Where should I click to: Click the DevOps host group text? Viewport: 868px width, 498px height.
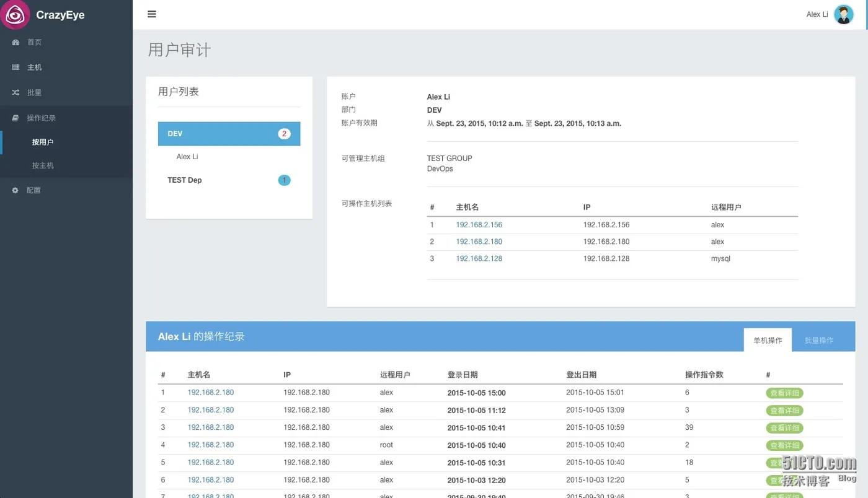[440, 168]
